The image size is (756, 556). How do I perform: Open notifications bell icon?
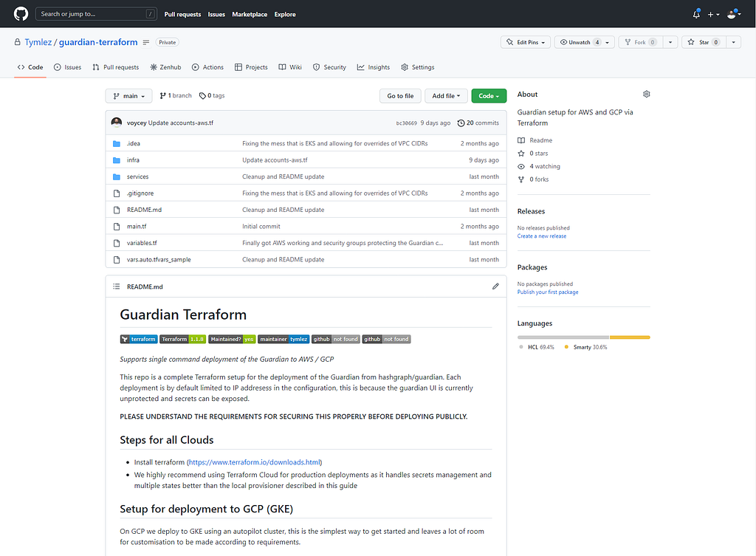click(696, 15)
